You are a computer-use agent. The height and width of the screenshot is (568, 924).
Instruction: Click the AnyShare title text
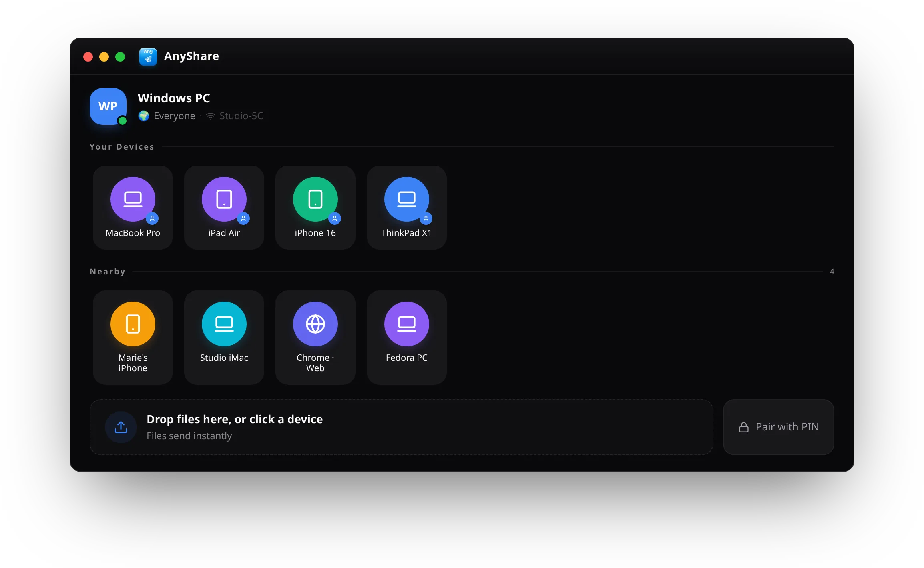tap(191, 56)
